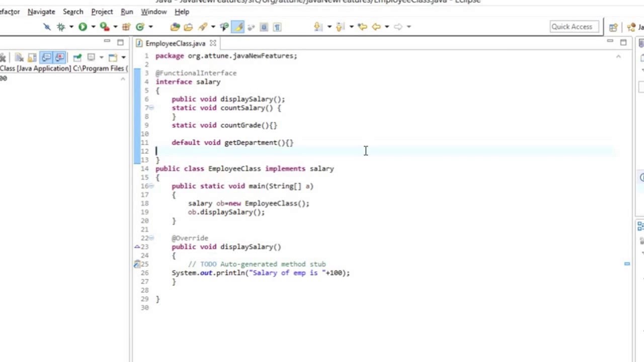
Task: Click the Run Last Tool (coverage) icon
Action: [x=104, y=27]
